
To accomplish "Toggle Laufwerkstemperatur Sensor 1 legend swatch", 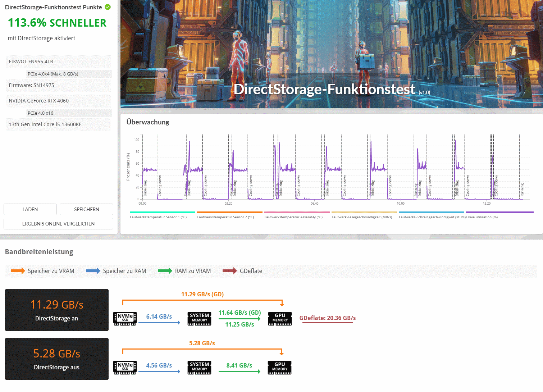I will (163, 213).
